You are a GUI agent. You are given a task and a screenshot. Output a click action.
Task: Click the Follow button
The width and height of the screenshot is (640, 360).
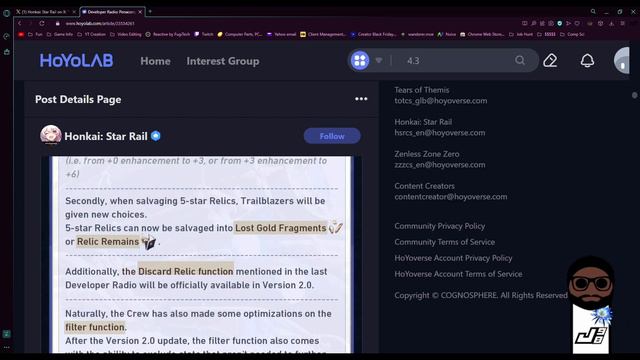pos(332,136)
